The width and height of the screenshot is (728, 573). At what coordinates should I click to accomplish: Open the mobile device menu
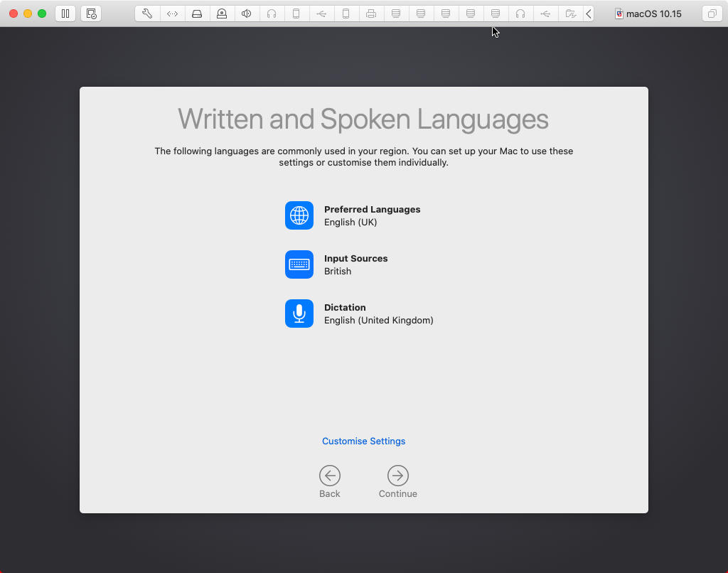(296, 13)
